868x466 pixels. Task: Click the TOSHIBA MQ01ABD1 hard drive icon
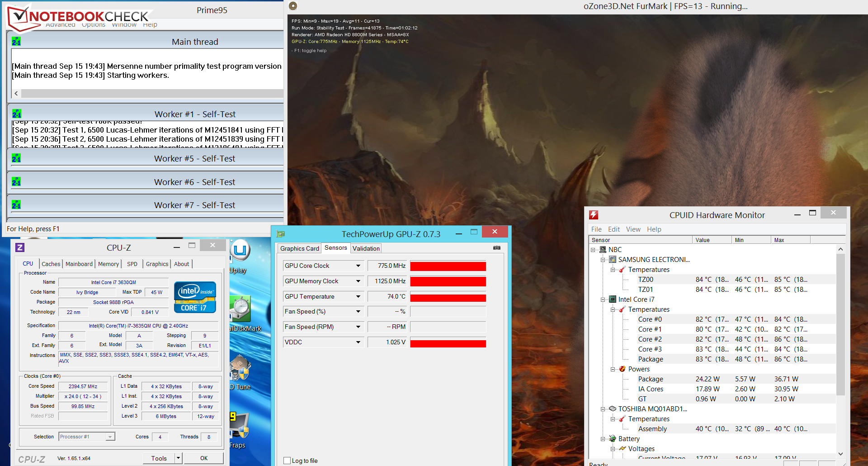pyautogui.click(x=613, y=409)
